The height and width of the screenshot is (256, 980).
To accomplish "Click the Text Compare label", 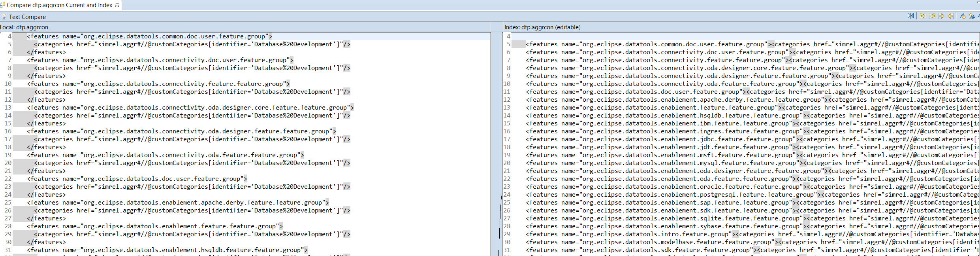I will [27, 17].
